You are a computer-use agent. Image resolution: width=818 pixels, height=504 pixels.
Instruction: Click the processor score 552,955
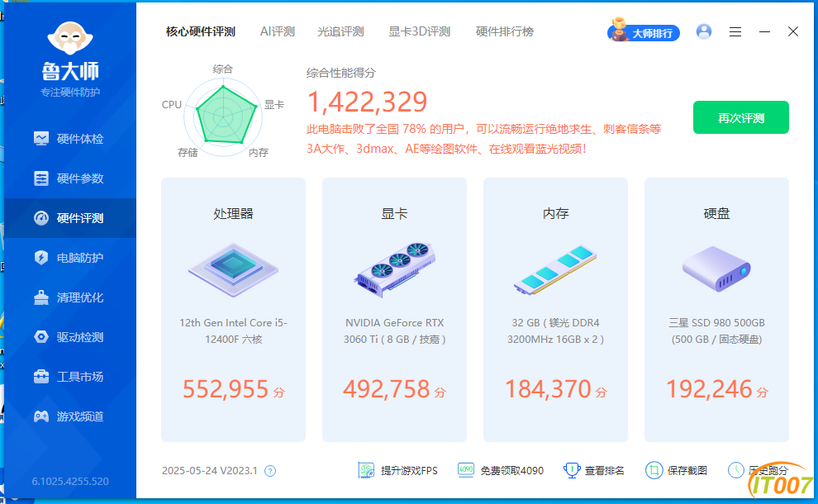[x=226, y=388]
